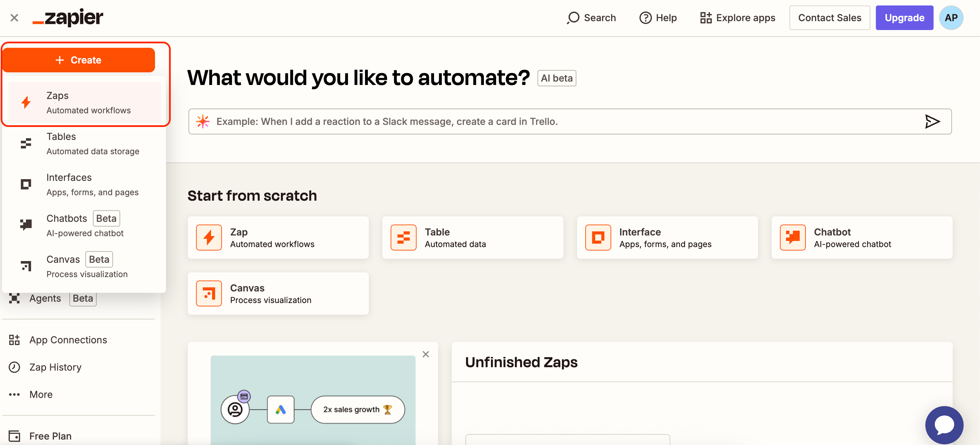Click the App Connections grid icon

(x=14, y=340)
